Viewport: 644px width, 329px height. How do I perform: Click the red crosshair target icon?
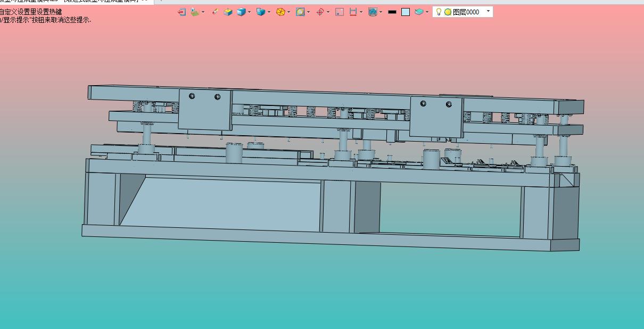tap(320, 12)
